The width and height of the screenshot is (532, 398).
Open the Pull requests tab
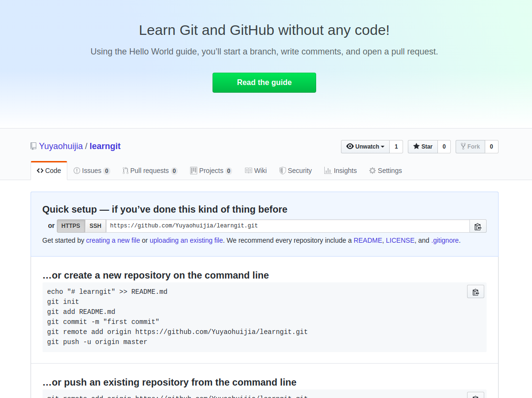149,171
